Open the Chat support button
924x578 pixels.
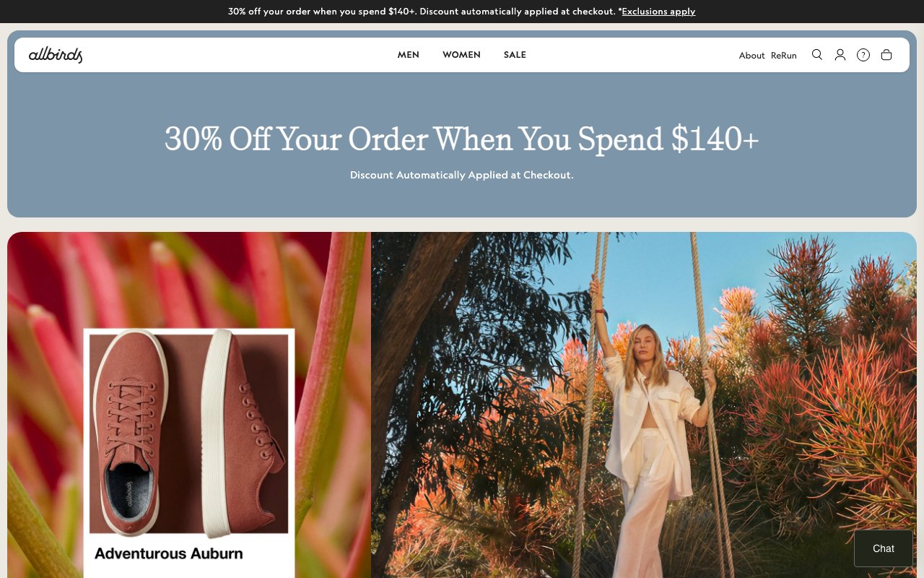pos(884,548)
